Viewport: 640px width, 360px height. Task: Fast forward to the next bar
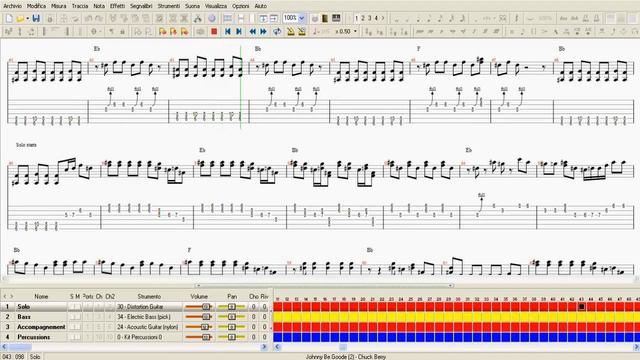pos(263,31)
